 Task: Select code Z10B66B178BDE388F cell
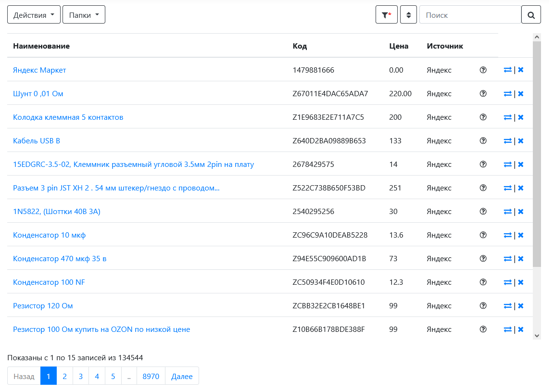click(x=328, y=329)
